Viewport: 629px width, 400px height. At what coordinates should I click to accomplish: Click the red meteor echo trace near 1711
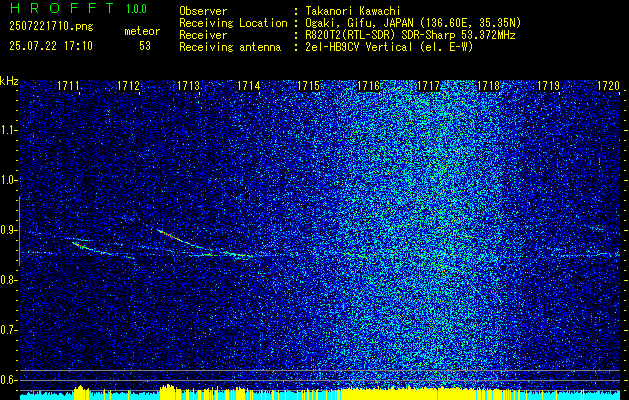pyautogui.click(x=79, y=245)
